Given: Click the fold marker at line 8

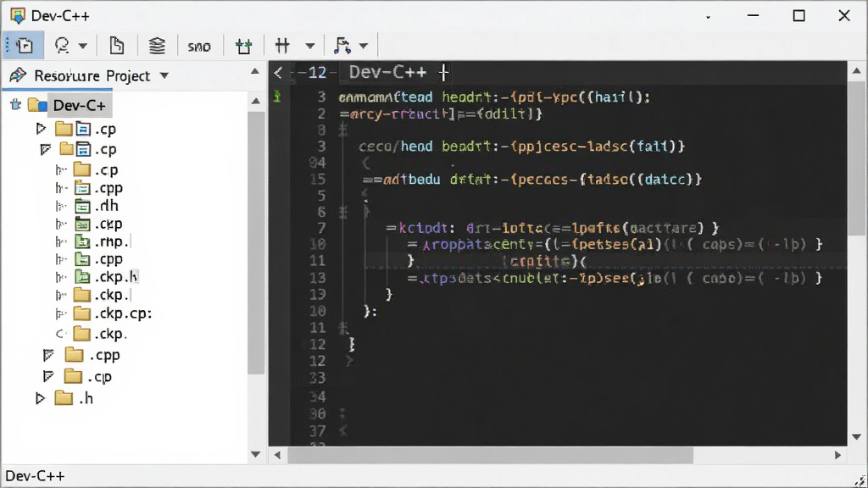Looking at the screenshot, I should pyautogui.click(x=342, y=130).
